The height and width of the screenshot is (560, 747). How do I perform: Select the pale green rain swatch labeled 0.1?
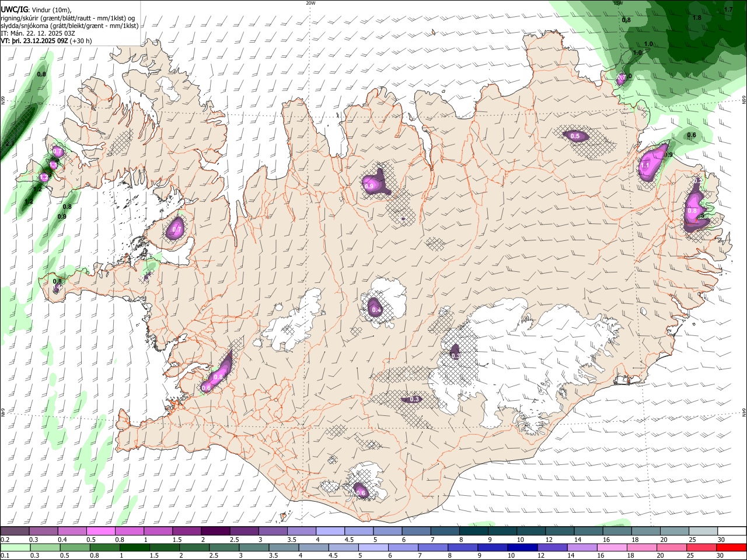[15, 547]
